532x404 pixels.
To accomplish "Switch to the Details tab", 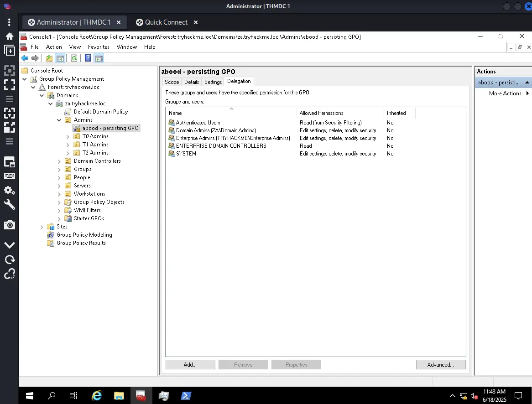I will point(192,82).
